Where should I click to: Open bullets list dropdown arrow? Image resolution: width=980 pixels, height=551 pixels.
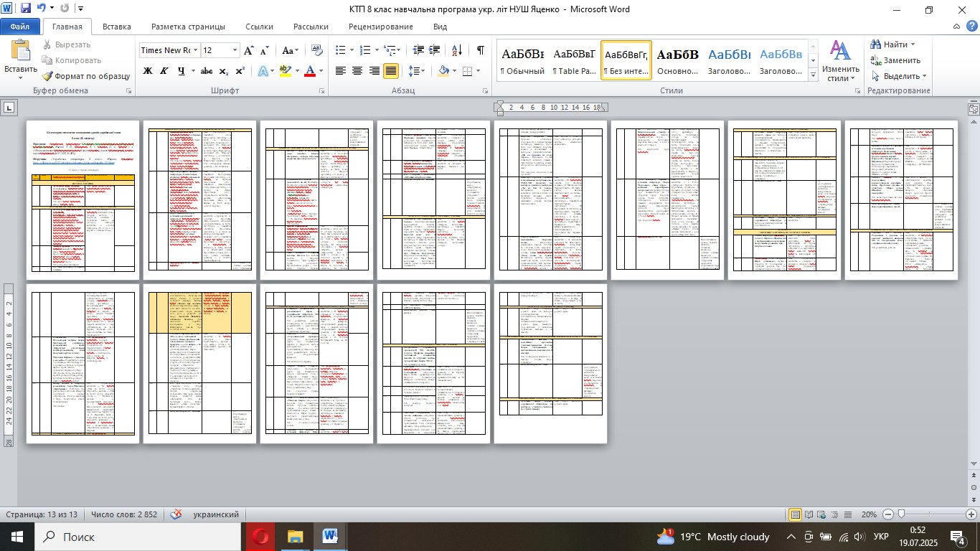pos(350,50)
